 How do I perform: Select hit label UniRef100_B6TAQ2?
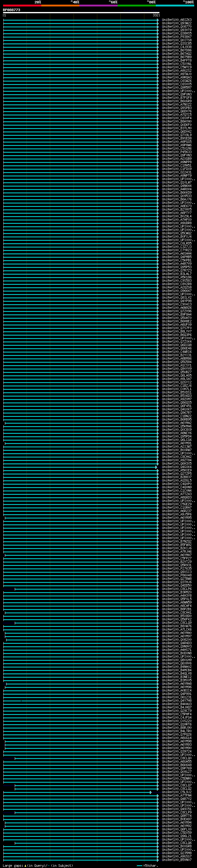coord(177,54)
